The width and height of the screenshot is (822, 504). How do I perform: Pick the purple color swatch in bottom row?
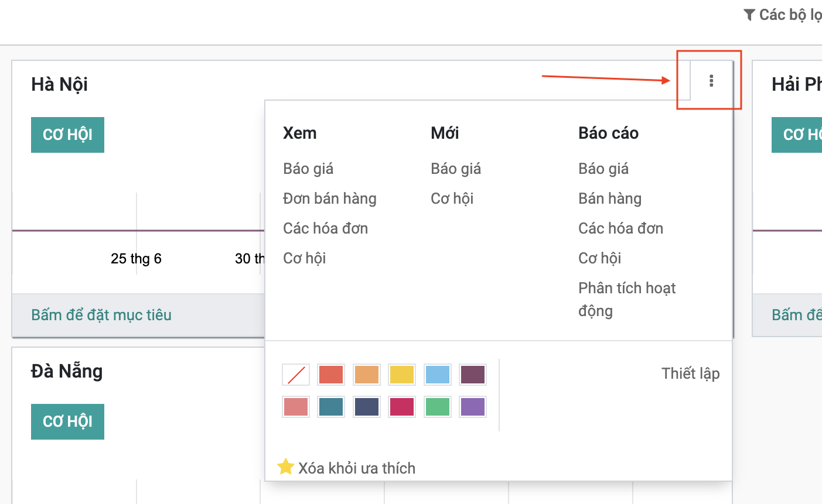coord(473,406)
